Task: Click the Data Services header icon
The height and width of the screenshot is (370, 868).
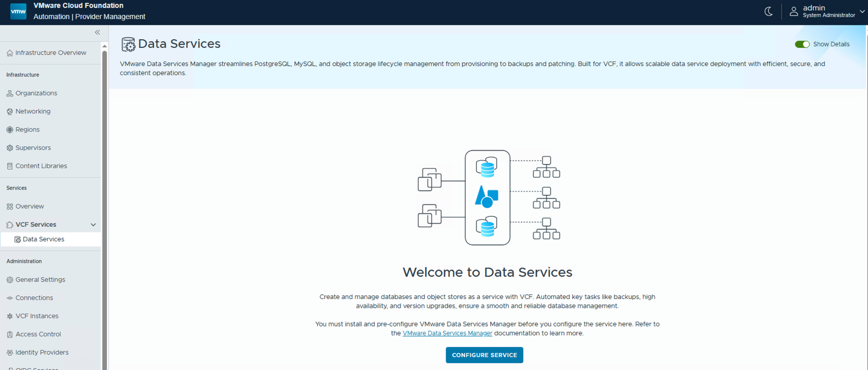Action: 128,44
